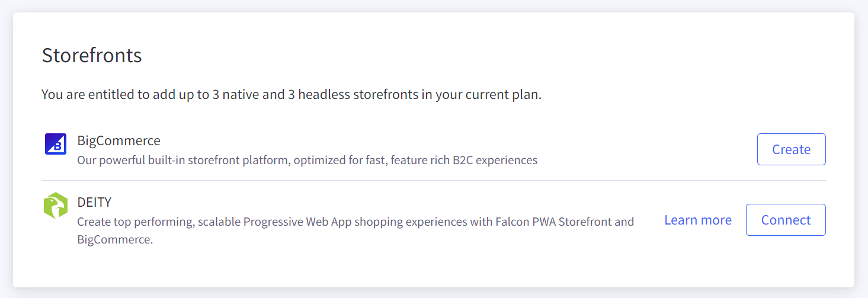Select the BigCommerce storefront title text

pos(118,141)
